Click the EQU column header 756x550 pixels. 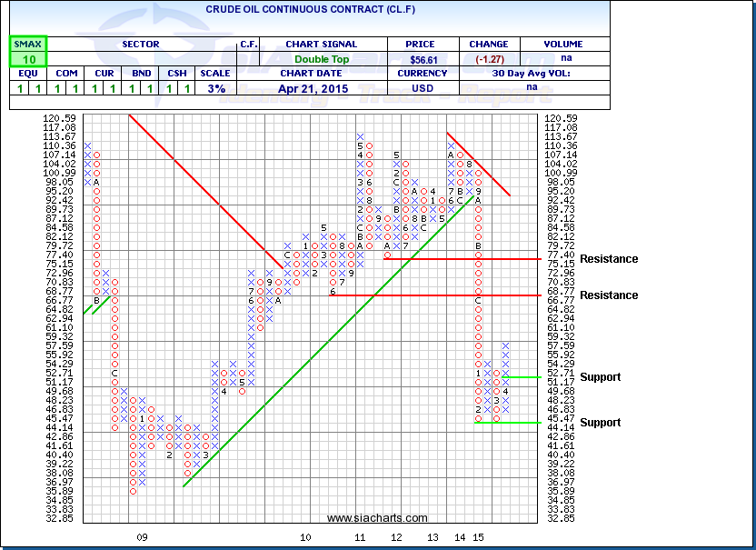tap(28, 74)
